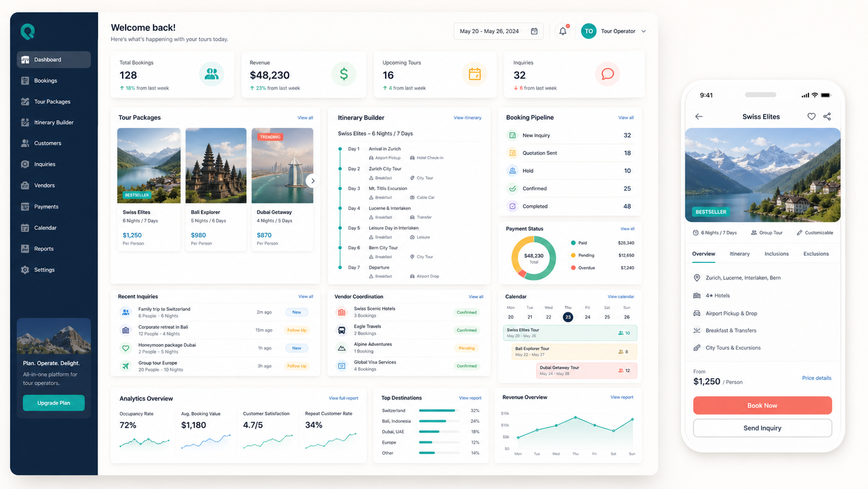
Task: Click the Book Now button
Action: 762,405
